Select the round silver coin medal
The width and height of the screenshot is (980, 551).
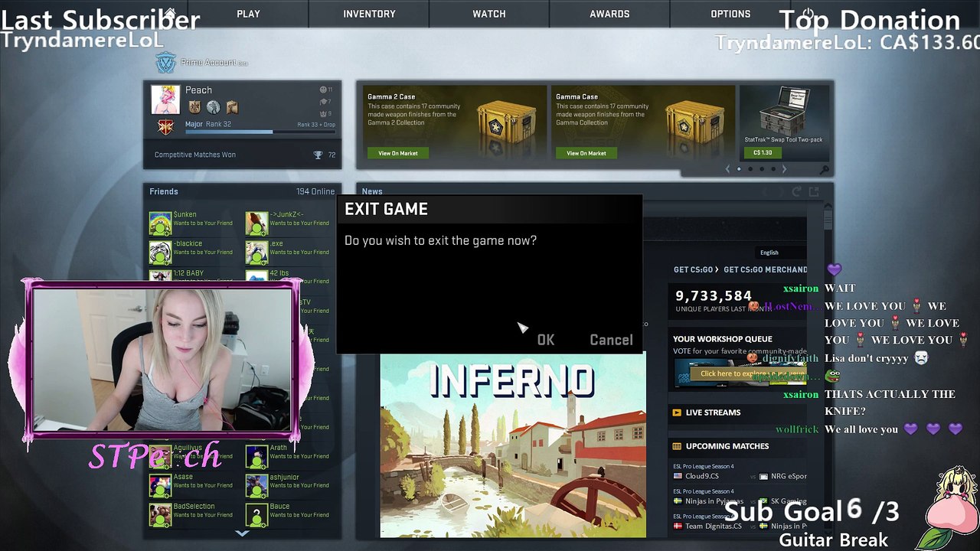click(x=214, y=107)
